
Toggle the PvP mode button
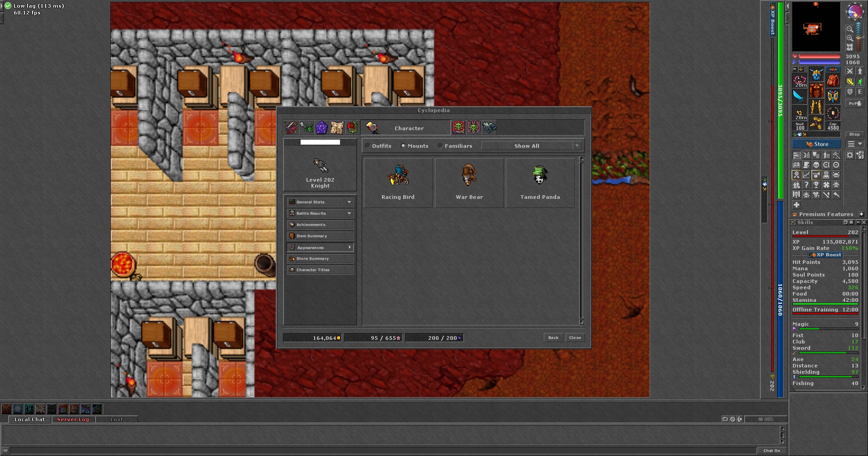(854, 103)
